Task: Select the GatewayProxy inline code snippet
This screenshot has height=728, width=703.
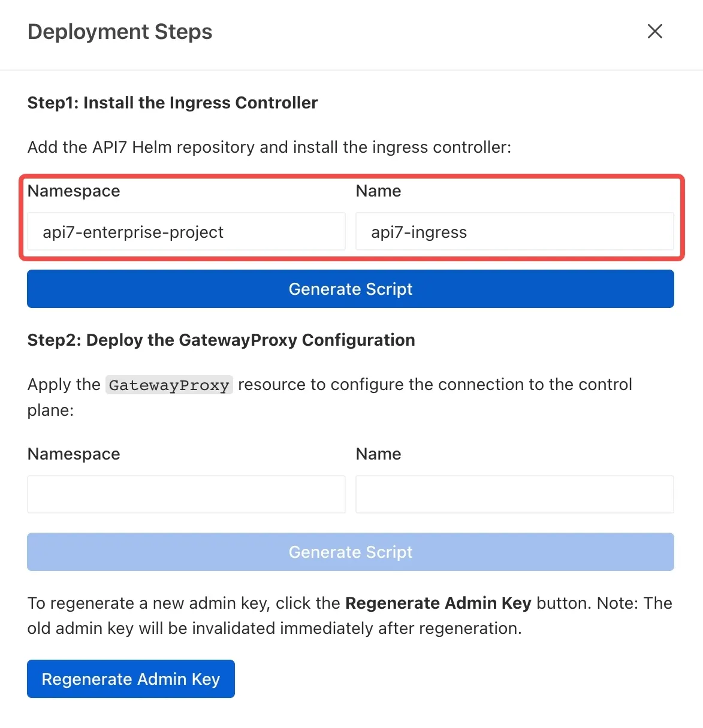Action: pyautogui.click(x=169, y=385)
